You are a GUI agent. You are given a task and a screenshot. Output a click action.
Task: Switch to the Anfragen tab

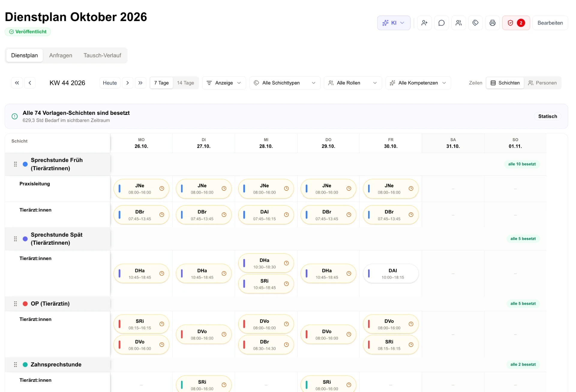[61, 55]
